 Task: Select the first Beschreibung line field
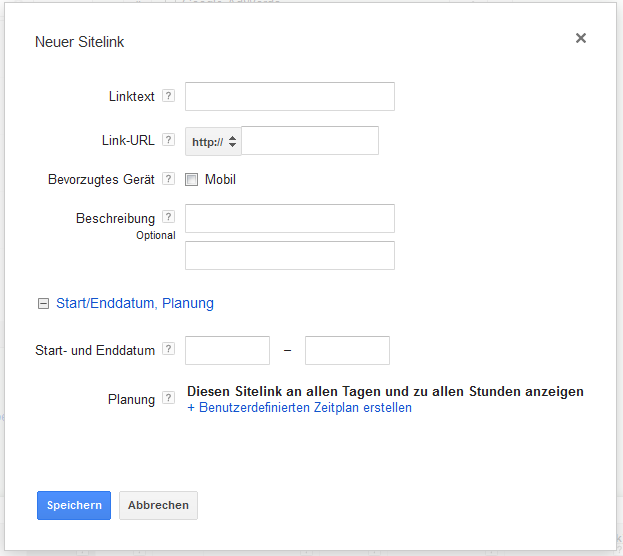[290, 218]
